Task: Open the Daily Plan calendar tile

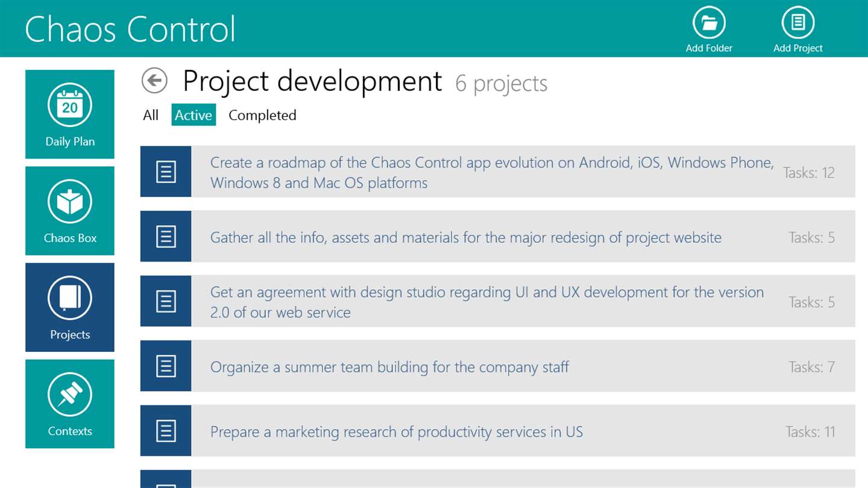Action: [x=70, y=114]
